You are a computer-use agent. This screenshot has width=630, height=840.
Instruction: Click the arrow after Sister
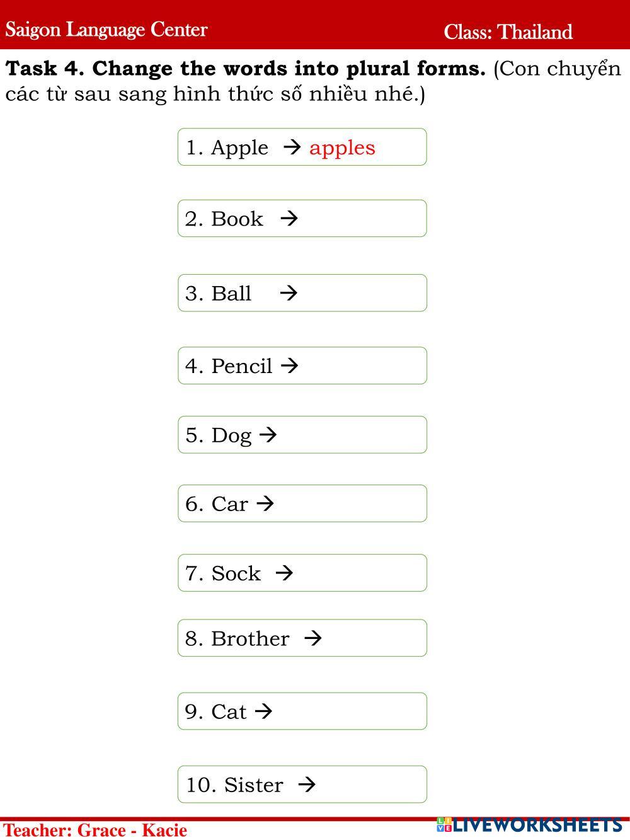307,785
